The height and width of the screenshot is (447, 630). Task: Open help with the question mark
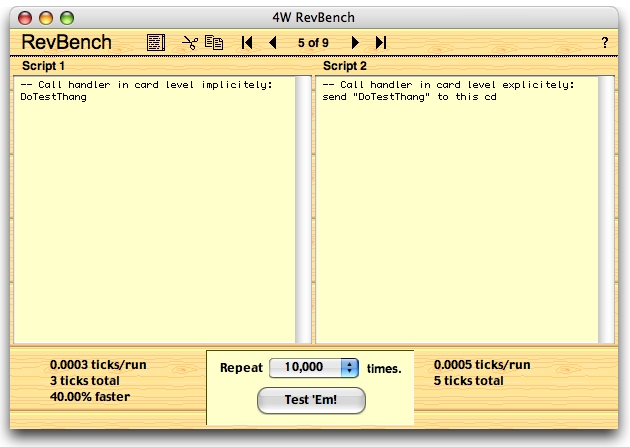coord(604,43)
